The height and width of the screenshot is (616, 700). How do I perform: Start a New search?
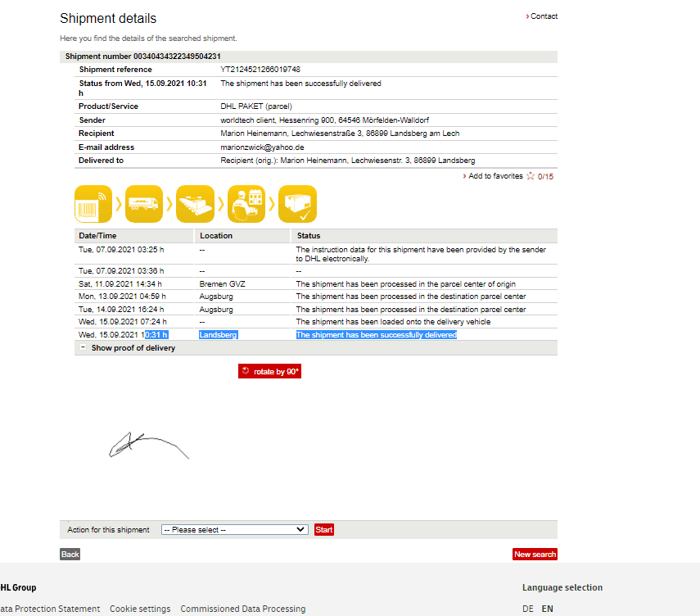(x=535, y=555)
